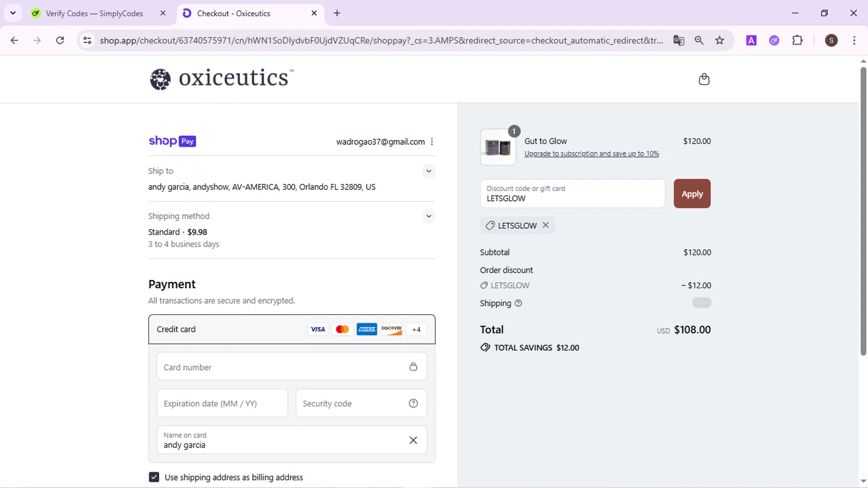The height and width of the screenshot is (488, 868).
Task: Edit the Discount code or gift card field
Action: pyautogui.click(x=572, y=193)
